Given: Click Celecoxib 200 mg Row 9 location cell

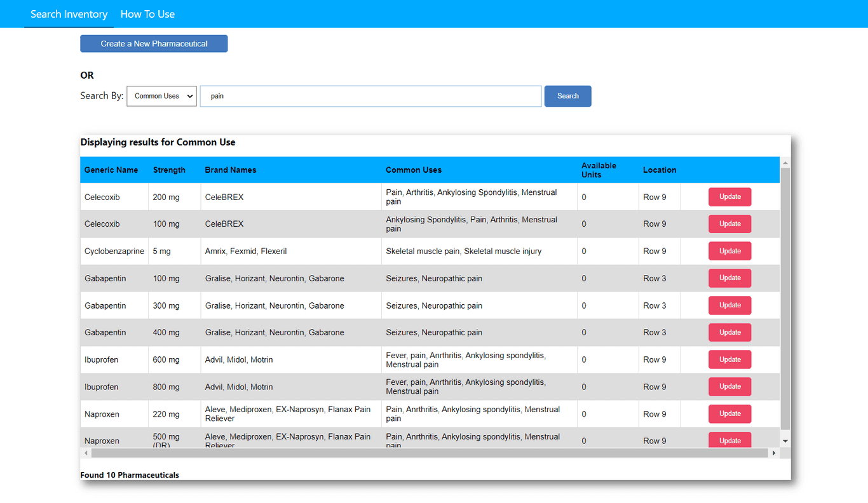Looking at the screenshot, I should [x=660, y=198].
